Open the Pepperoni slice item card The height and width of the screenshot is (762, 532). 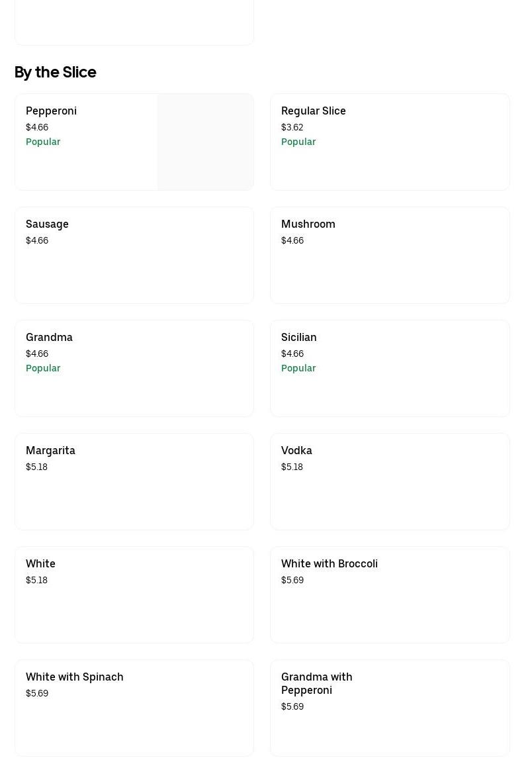pyautogui.click(x=134, y=142)
